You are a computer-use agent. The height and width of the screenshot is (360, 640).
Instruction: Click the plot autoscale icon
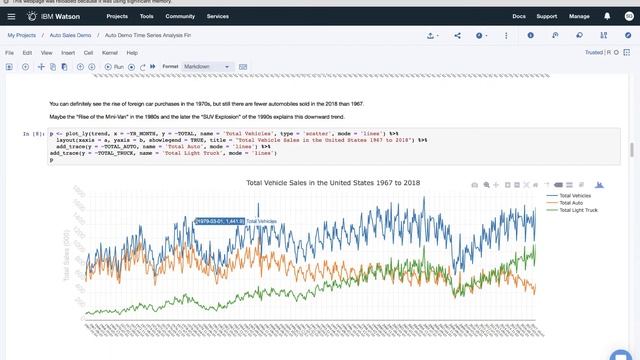pos(527,185)
